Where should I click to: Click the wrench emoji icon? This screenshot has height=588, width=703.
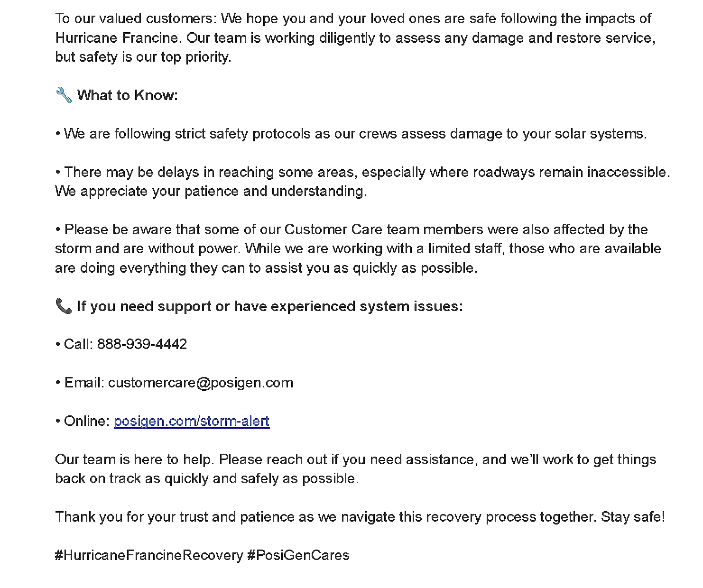[64, 95]
